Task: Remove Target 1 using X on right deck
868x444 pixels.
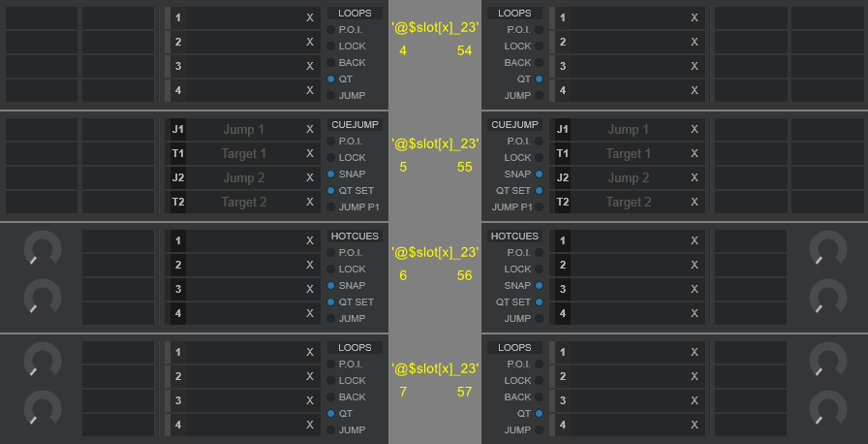Action: [x=695, y=153]
